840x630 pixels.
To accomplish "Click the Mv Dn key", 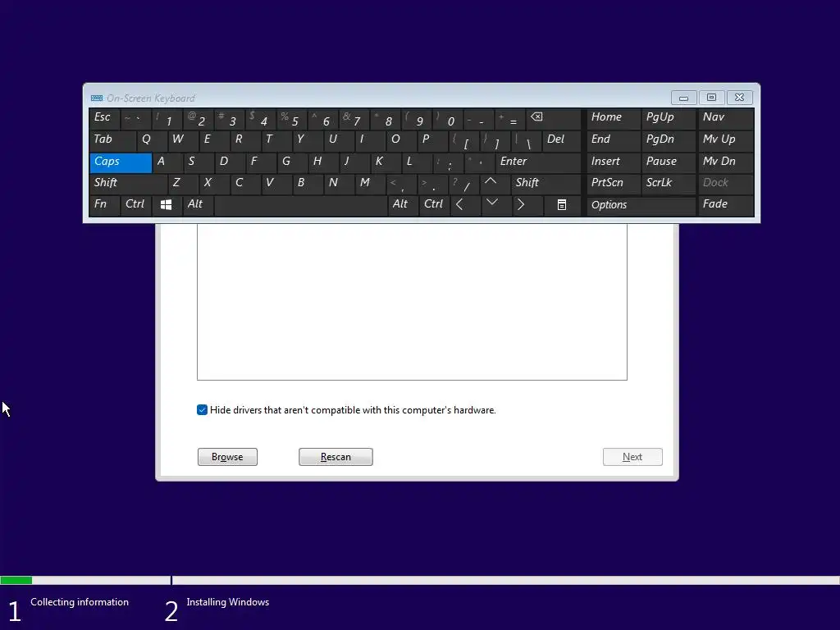I will pos(725,162).
